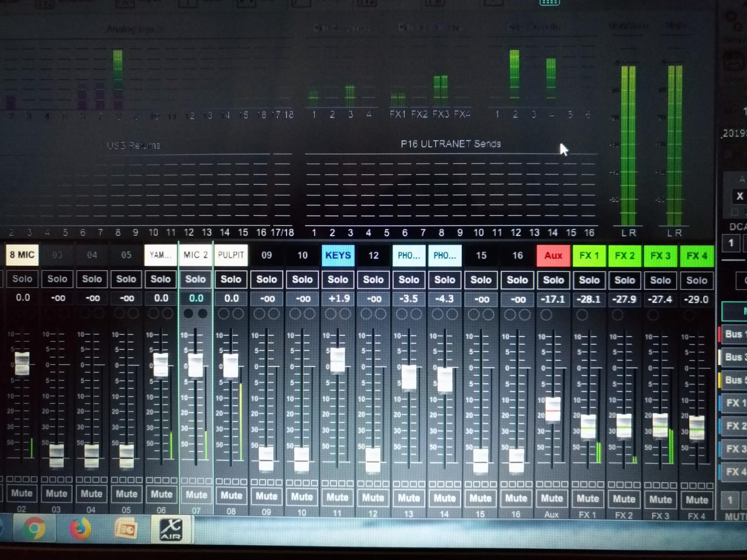The width and height of the screenshot is (747, 560).
Task: Click the X AIR app taskbar icon
Action: [x=170, y=529]
